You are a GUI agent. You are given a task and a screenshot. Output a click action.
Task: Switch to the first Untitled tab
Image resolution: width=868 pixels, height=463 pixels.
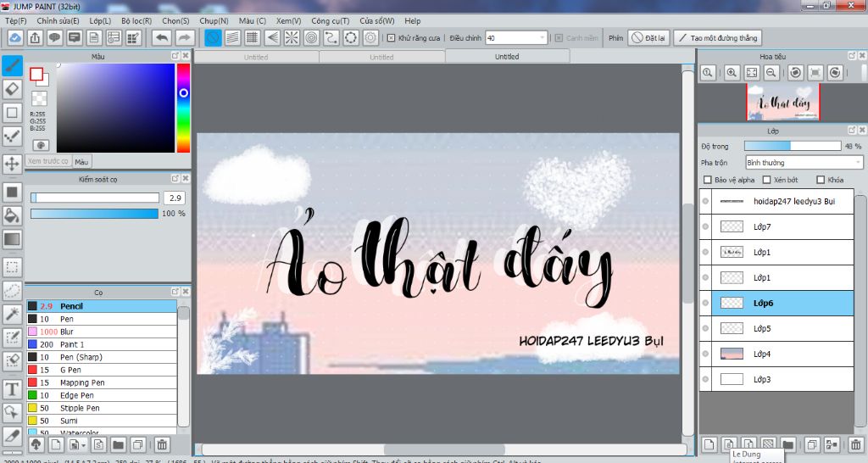[x=256, y=57]
